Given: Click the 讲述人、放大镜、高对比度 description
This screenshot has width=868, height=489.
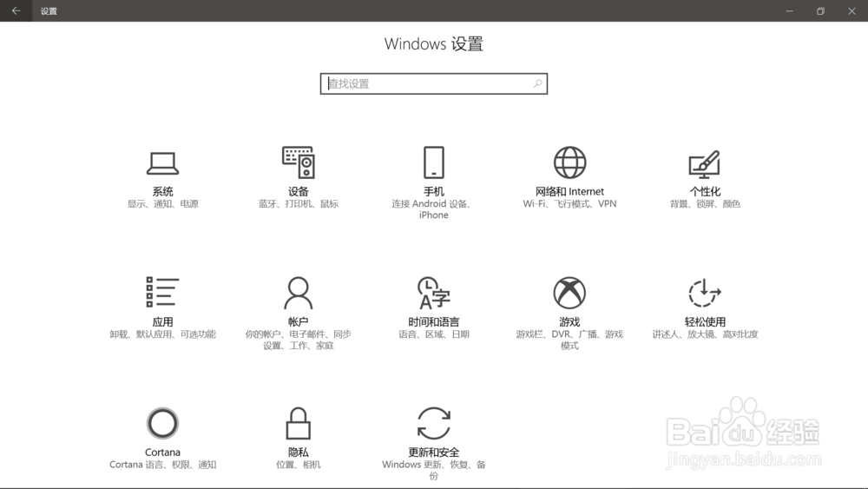Looking at the screenshot, I should (705, 334).
